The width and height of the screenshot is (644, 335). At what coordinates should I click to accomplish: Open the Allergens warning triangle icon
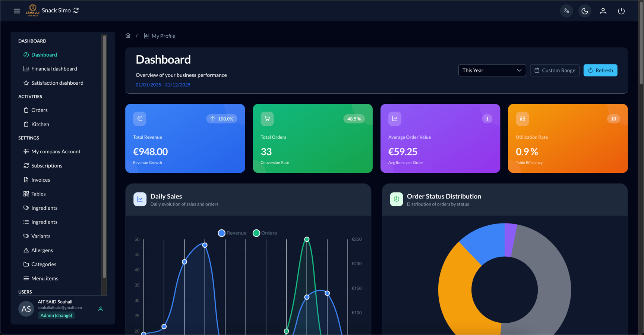(26, 250)
